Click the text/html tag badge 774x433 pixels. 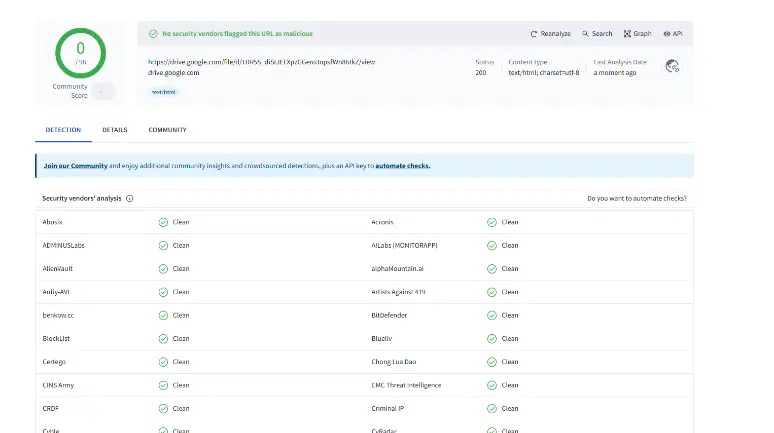point(164,91)
